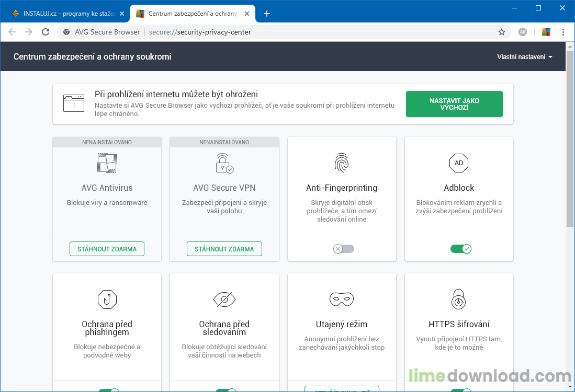Click the AVG Antivirus card icon
Viewport: 575px width, 392px height.
coord(107,163)
